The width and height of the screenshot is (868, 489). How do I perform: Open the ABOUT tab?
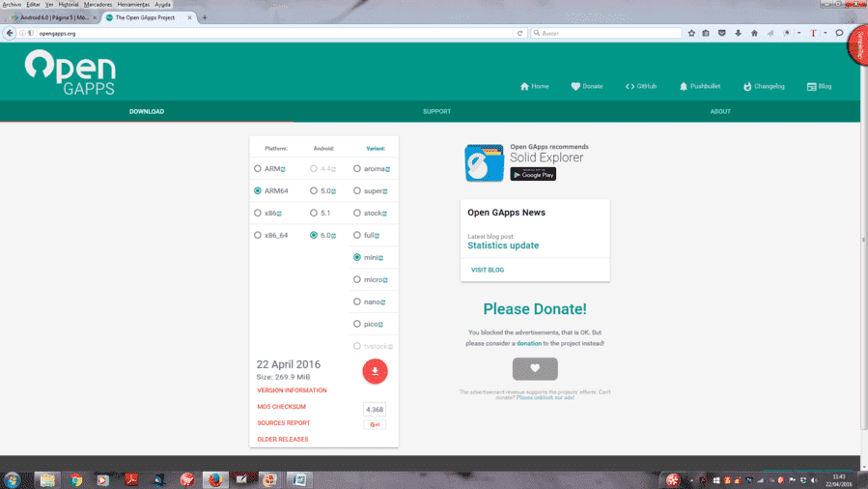[x=720, y=111]
